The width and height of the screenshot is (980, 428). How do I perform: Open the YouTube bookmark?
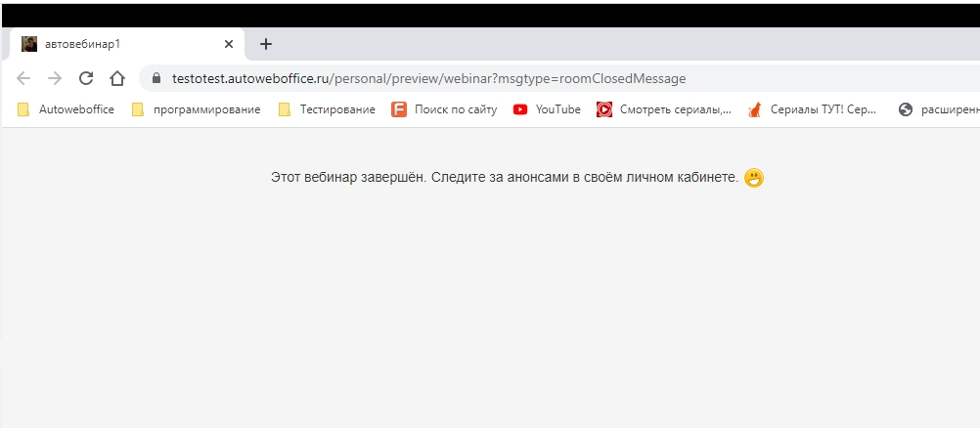click(547, 109)
